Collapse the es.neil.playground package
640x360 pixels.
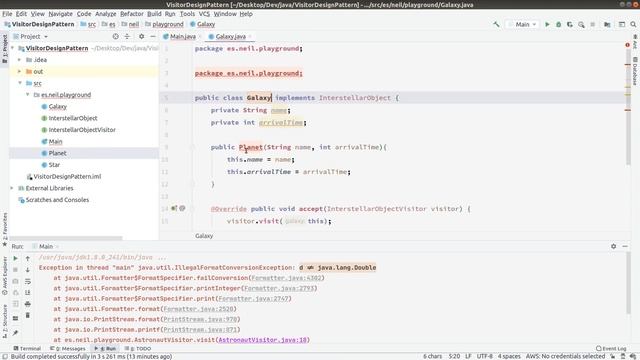coord(27,95)
